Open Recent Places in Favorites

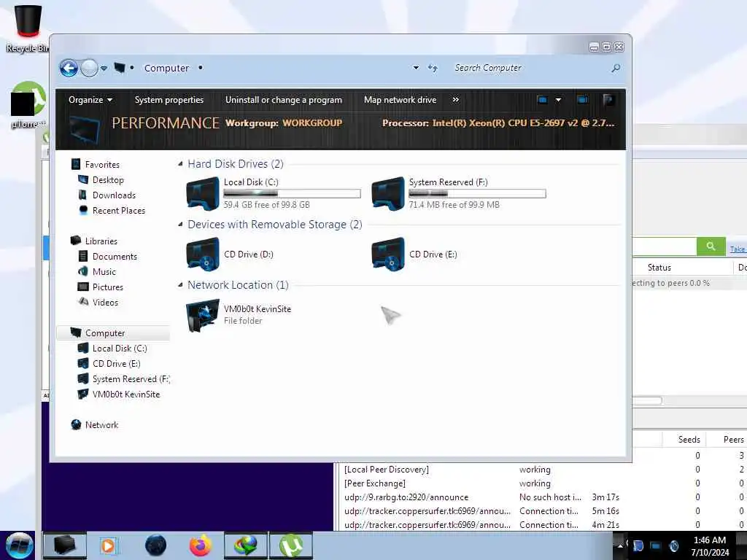pos(119,211)
